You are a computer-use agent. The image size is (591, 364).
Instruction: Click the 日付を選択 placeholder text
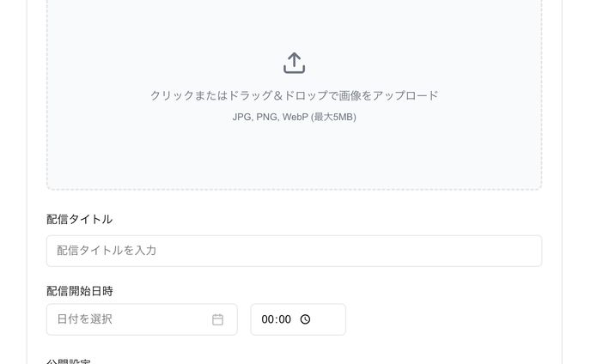[x=84, y=319]
